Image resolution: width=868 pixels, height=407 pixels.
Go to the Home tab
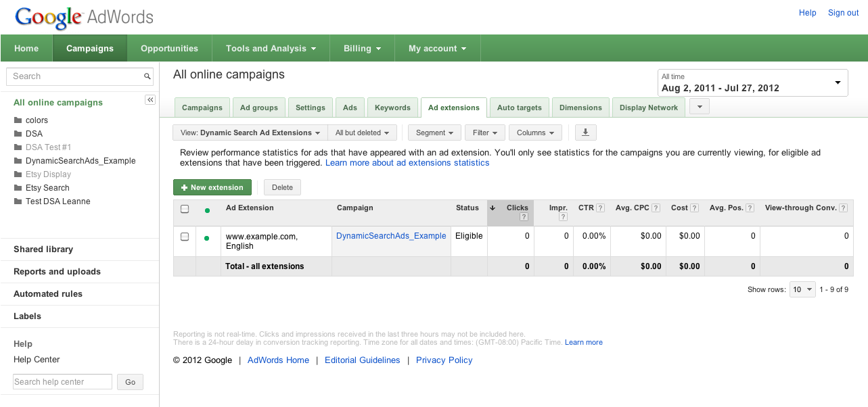click(x=26, y=49)
